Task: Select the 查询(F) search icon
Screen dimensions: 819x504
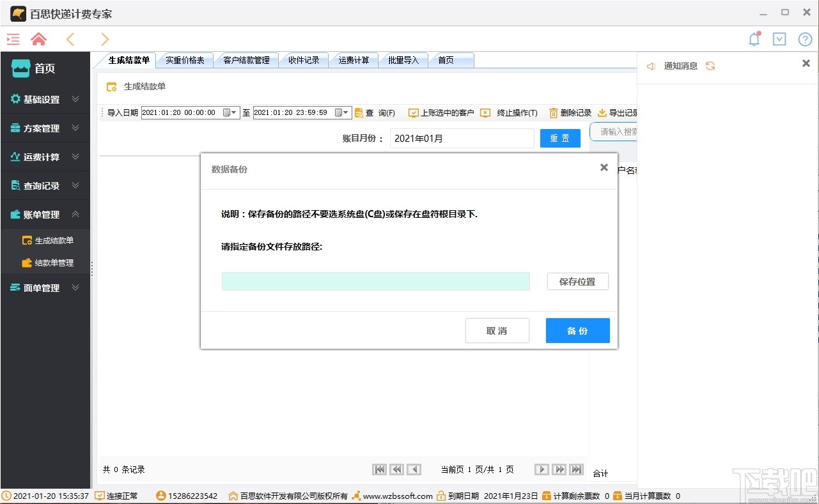Action: [x=359, y=112]
